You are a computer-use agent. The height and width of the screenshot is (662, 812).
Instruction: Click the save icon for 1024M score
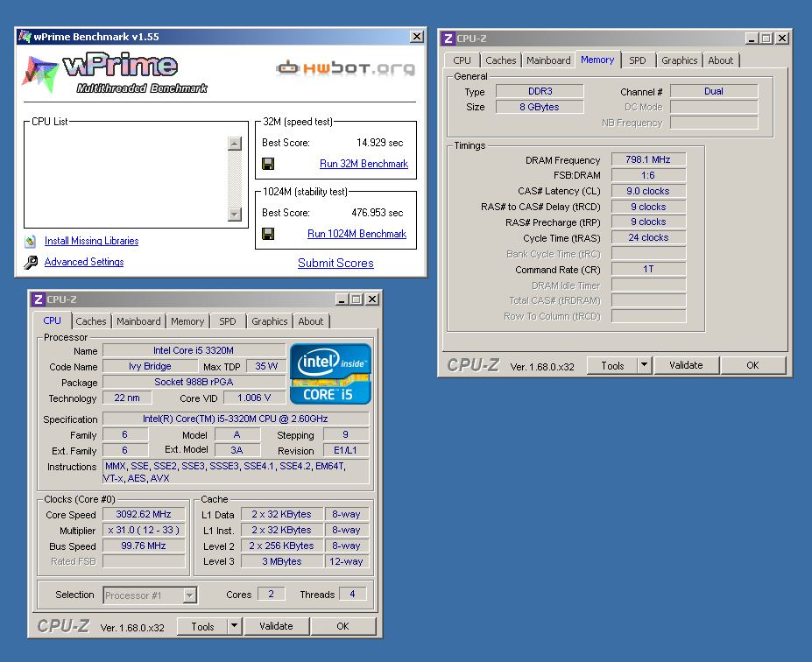pos(268,234)
